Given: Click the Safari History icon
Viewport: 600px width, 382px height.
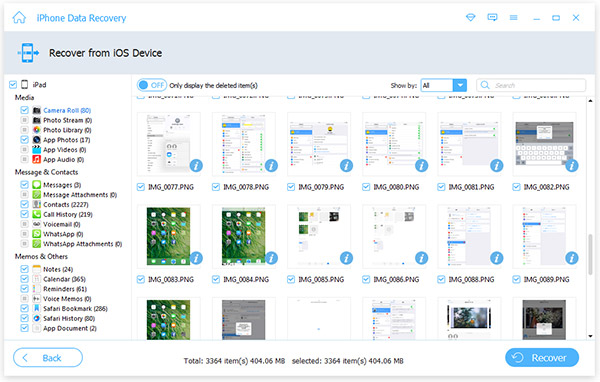Looking at the screenshot, I should point(36,318).
